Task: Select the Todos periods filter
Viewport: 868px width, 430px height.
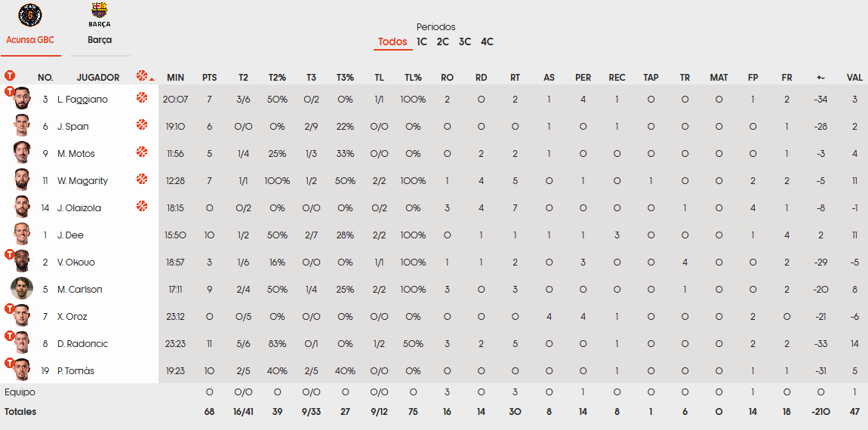Action: (x=392, y=41)
